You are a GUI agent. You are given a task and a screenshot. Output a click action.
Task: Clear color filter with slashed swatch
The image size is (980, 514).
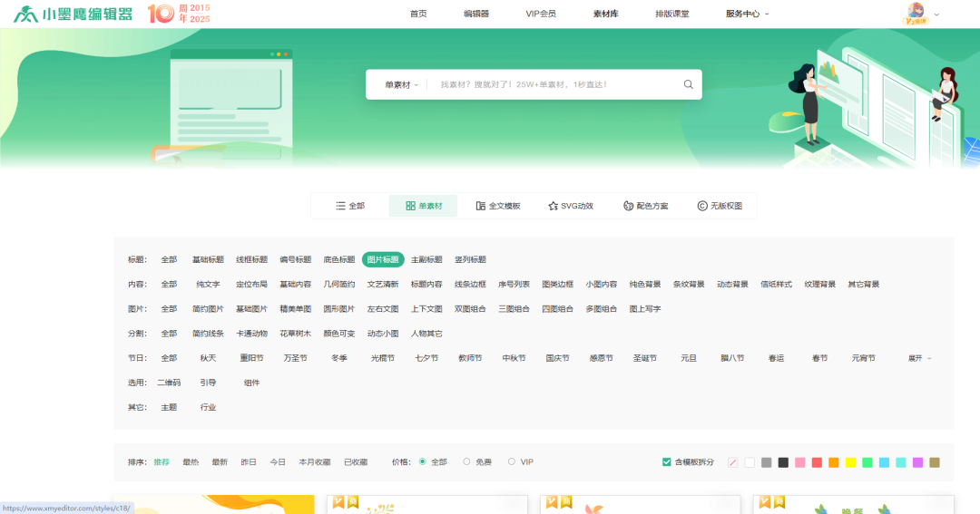click(733, 463)
